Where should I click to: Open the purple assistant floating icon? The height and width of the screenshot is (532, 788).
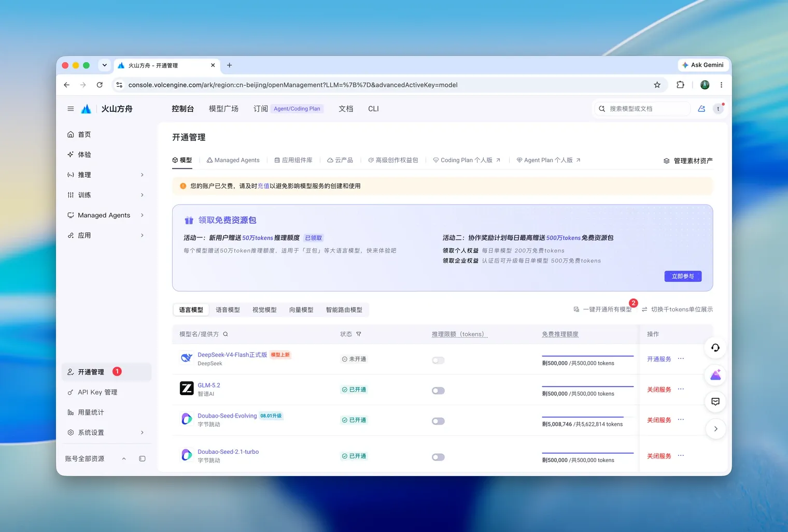click(715, 375)
